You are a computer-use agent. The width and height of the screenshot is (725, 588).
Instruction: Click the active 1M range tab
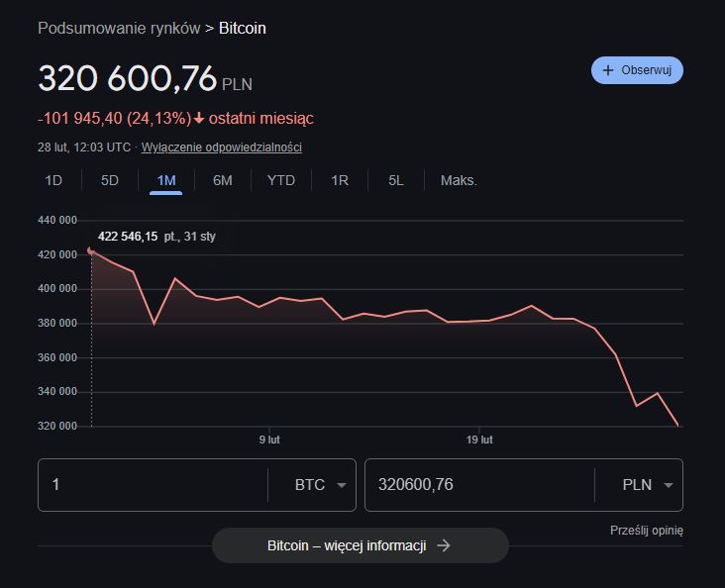coord(166,180)
